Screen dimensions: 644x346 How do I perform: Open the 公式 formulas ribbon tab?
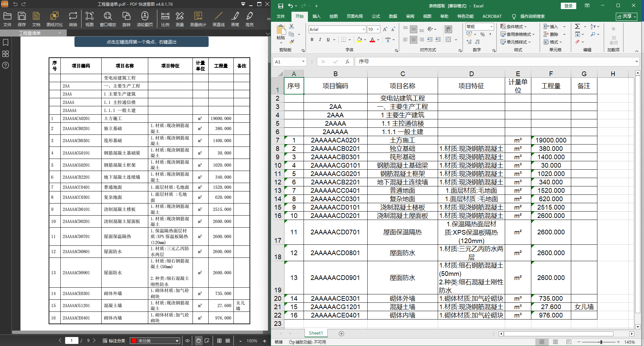(x=376, y=16)
